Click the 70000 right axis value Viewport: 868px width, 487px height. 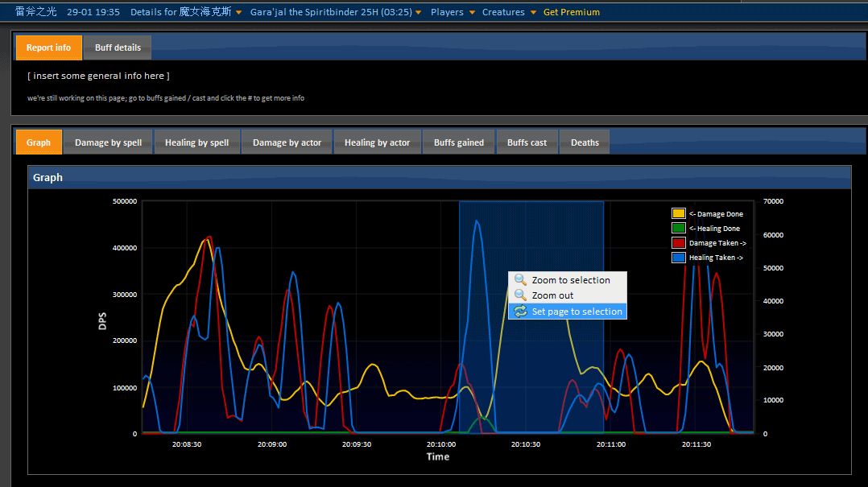[773, 201]
